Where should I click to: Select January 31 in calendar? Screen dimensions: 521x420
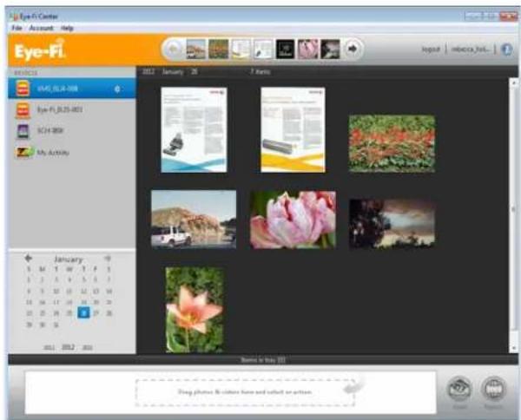[56, 325]
